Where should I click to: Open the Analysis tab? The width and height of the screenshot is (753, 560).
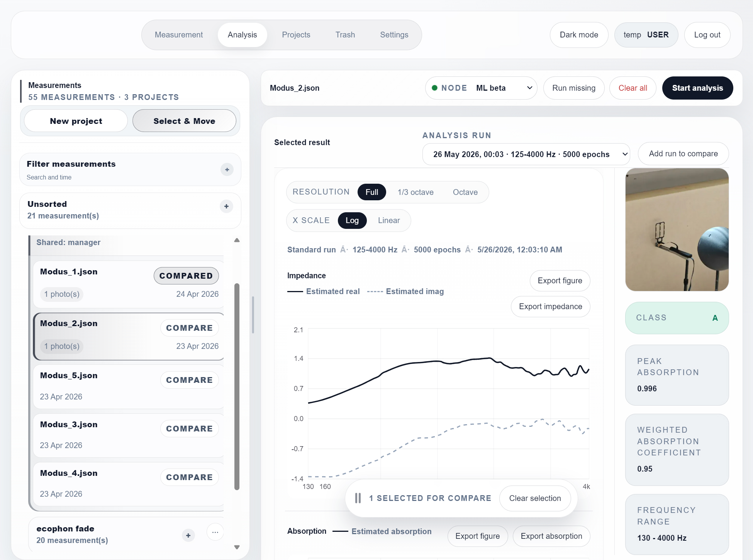pos(243,35)
